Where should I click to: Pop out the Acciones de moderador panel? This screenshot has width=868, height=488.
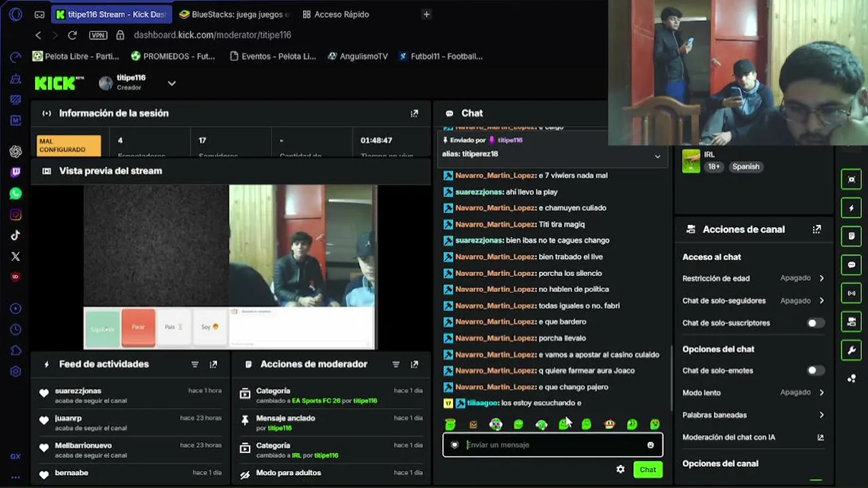(414, 365)
